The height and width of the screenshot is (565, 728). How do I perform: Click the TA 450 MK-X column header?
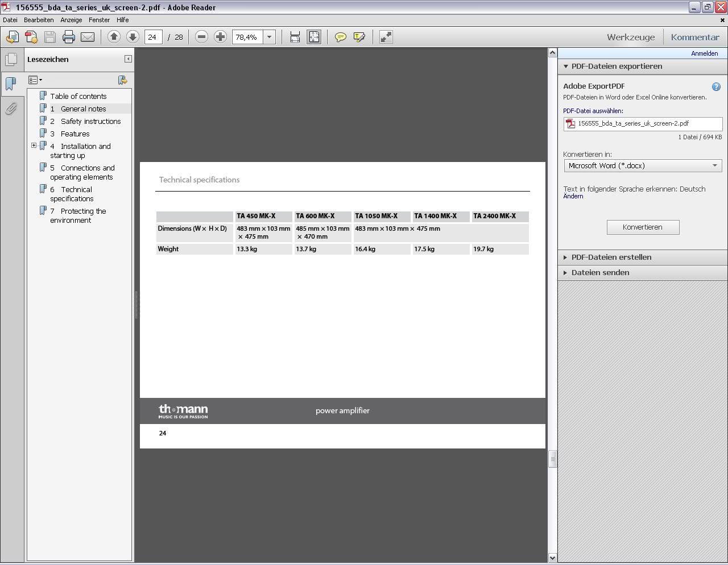[263, 216]
